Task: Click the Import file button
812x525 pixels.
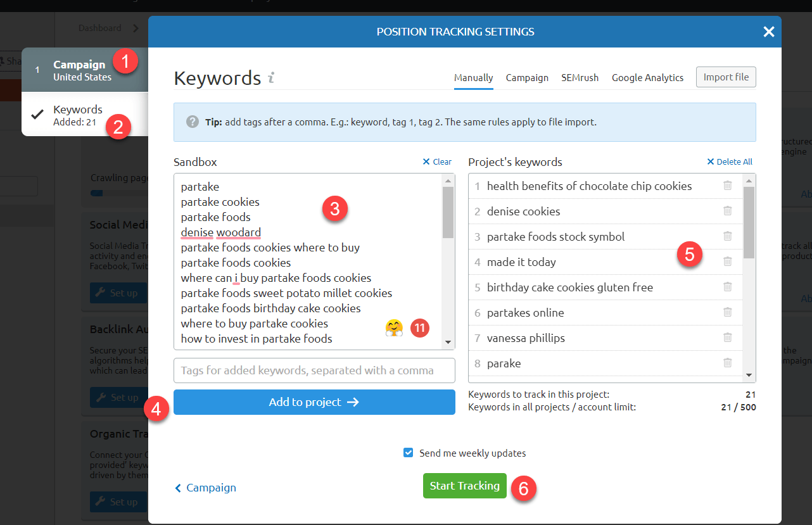Action: (726, 77)
